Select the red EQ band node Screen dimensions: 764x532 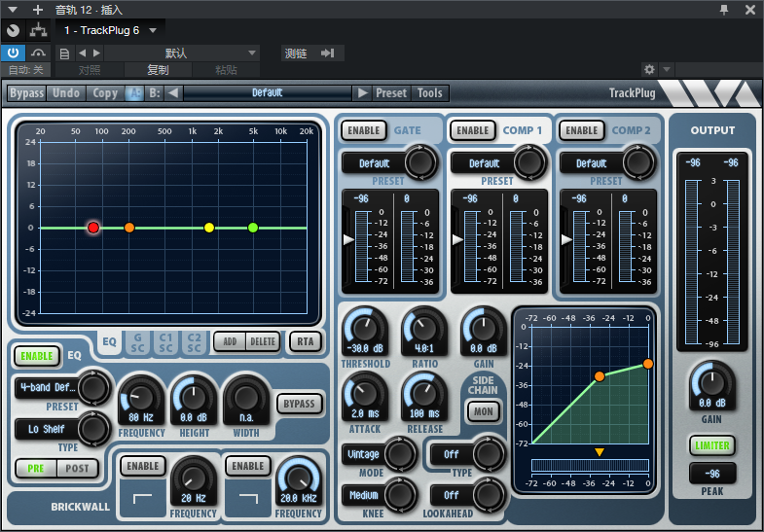pyautogui.click(x=93, y=228)
